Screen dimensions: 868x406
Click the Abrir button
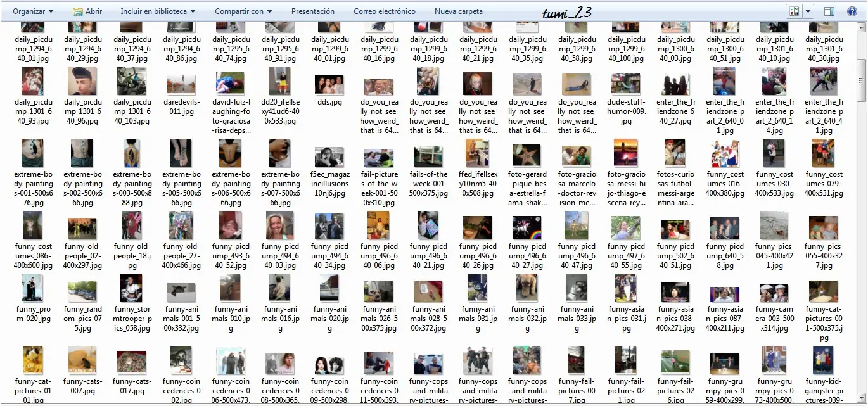point(87,11)
